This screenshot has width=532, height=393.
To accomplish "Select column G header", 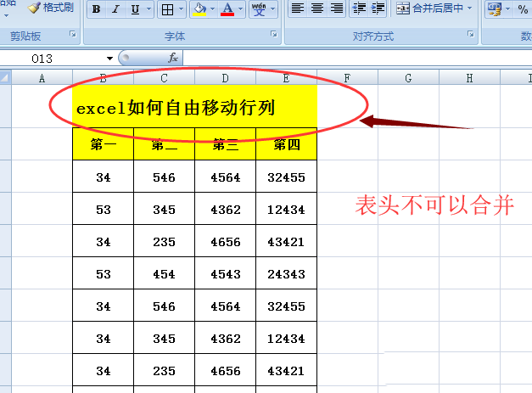I will coord(408,78).
